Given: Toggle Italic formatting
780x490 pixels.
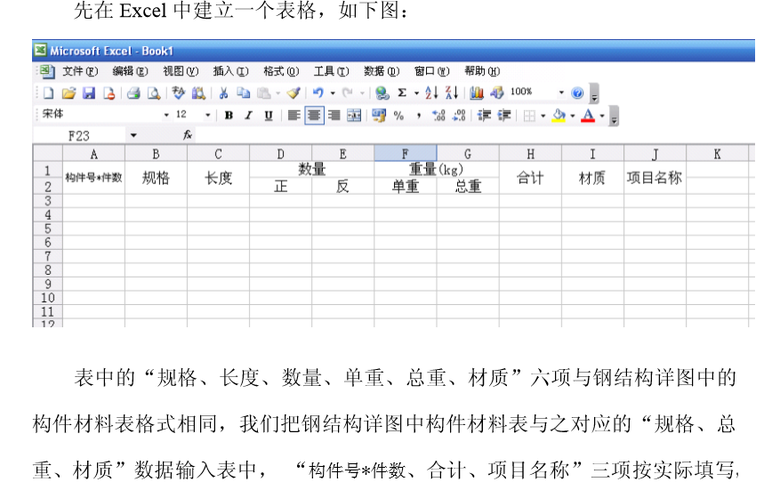Looking at the screenshot, I should [248, 115].
